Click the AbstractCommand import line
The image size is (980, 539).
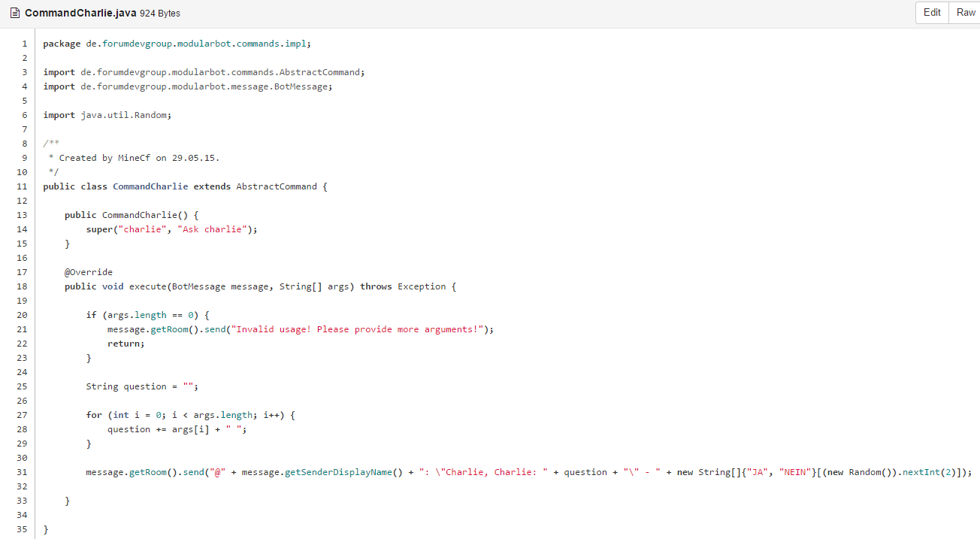pyautogui.click(x=204, y=72)
